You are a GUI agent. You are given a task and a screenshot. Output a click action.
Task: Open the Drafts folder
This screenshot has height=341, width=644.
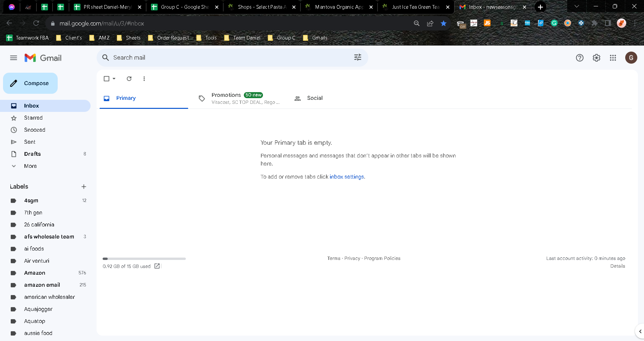45,154
